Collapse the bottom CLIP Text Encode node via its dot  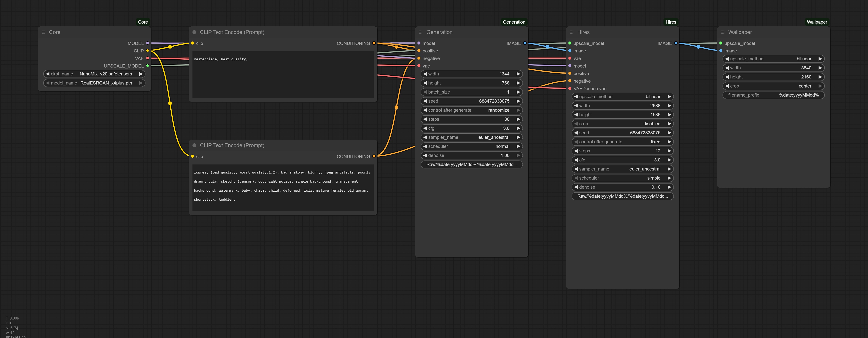(x=194, y=145)
